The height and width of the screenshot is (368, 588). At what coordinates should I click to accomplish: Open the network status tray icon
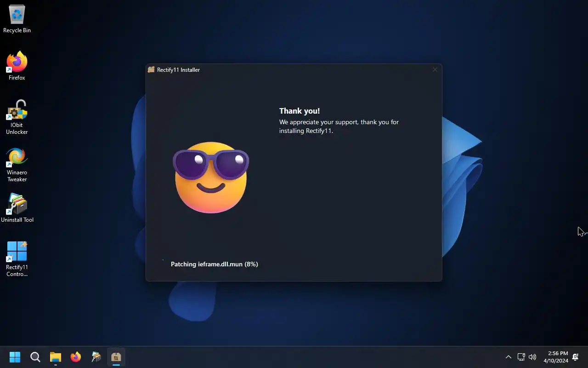[x=521, y=357]
